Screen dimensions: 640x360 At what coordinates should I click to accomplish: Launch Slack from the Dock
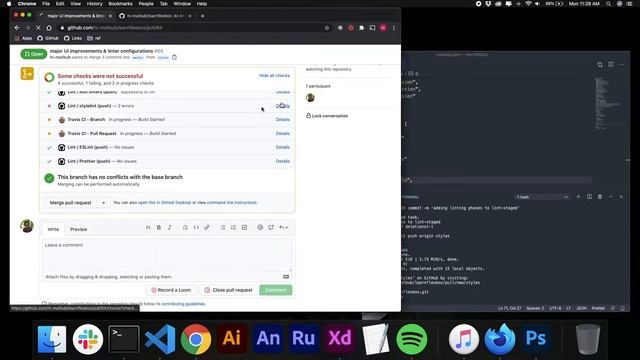[88, 339]
